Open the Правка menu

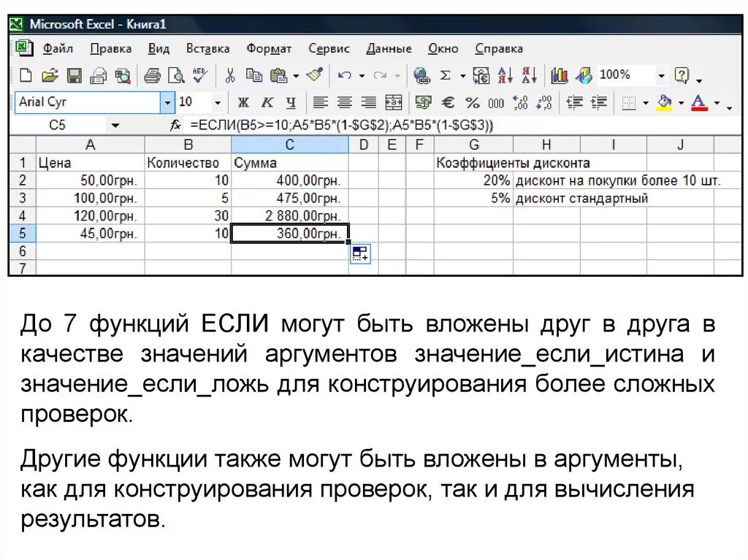111,49
